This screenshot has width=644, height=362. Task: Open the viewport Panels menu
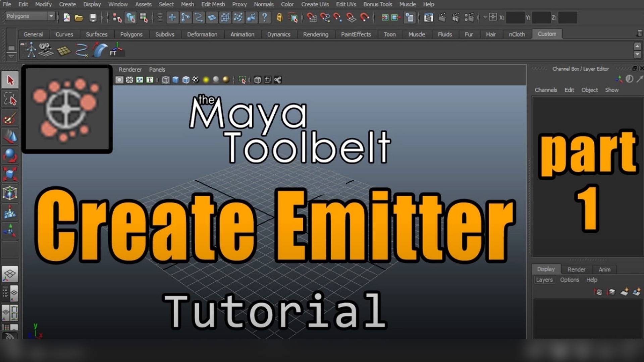[157, 69]
